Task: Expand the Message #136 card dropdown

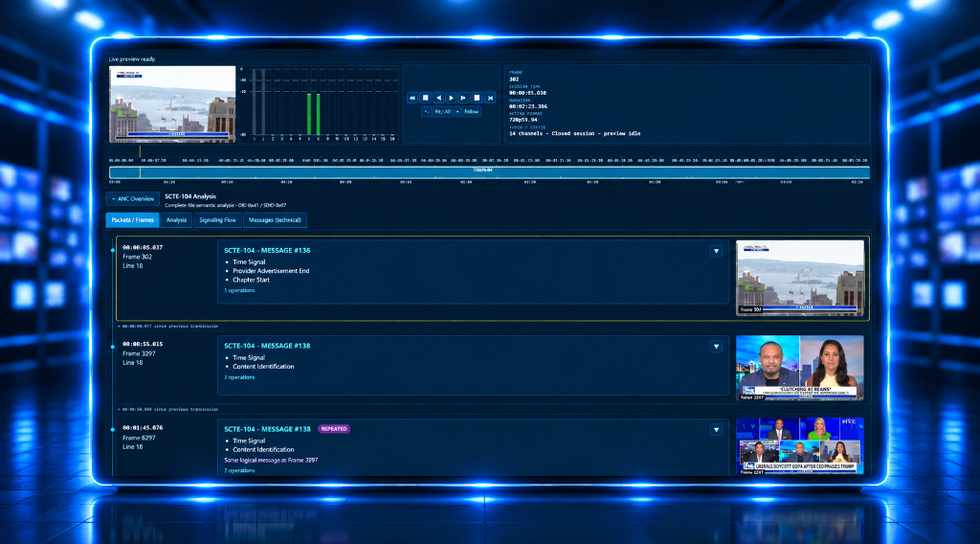Action: (x=716, y=251)
